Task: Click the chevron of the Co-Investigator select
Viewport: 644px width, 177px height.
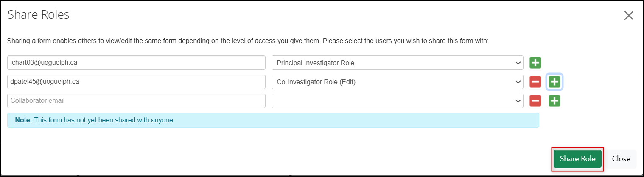Action: (518, 82)
